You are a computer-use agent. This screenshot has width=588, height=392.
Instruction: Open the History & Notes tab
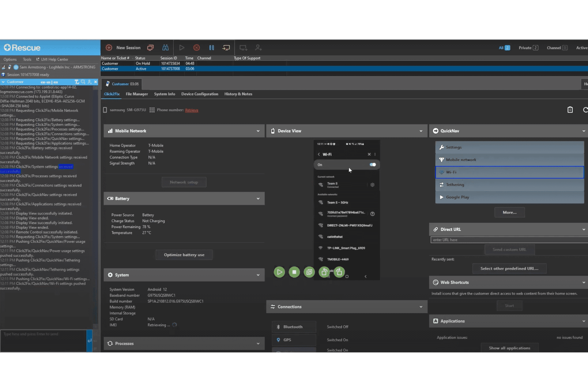pyautogui.click(x=238, y=94)
